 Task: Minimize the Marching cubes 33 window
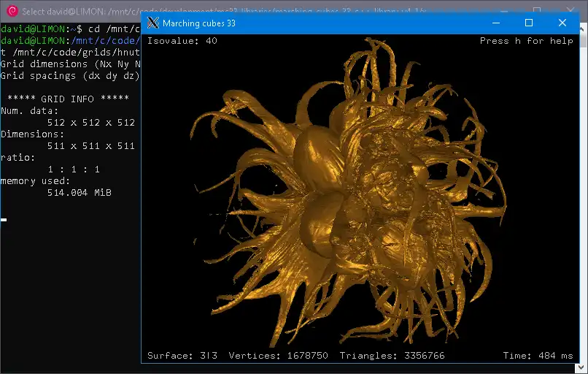click(x=495, y=23)
